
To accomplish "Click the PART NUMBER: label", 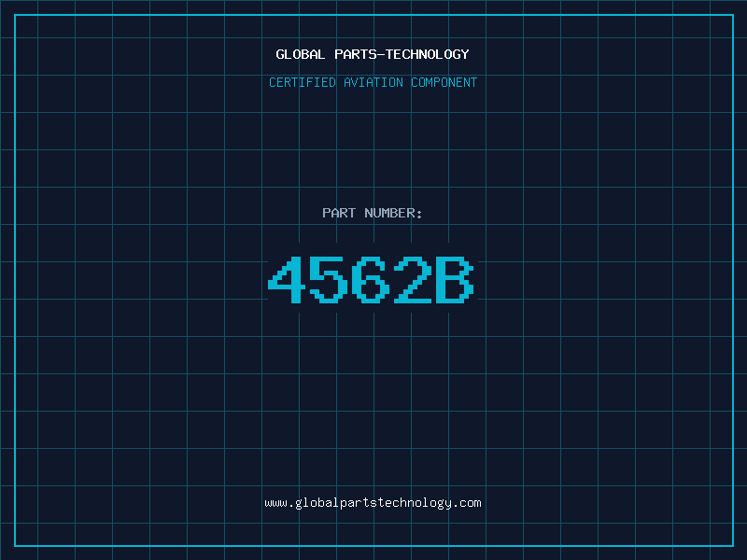I will point(373,213).
